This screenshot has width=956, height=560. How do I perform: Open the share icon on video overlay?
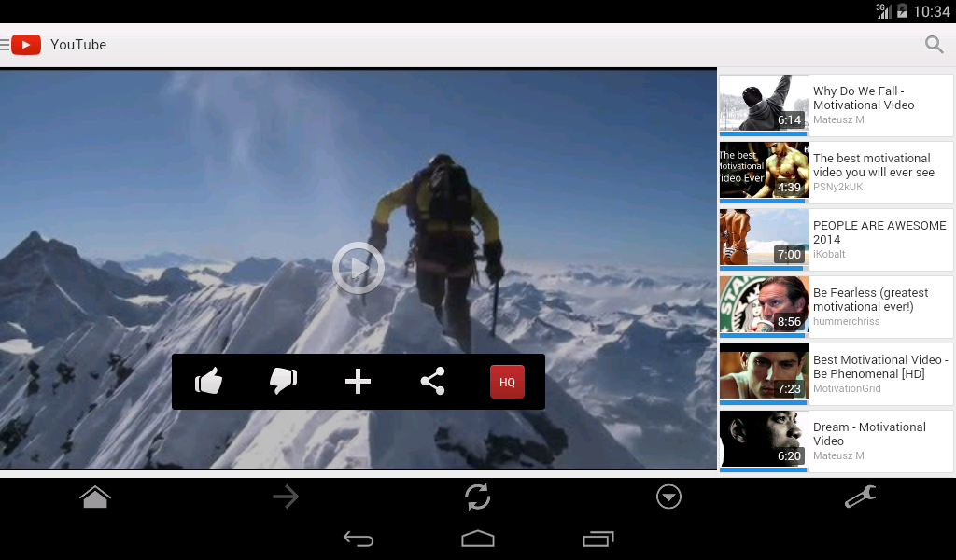(x=432, y=382)
